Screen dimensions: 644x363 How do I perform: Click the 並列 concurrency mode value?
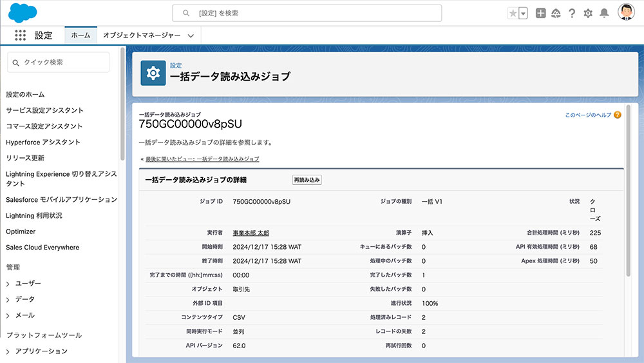[239, 332]
